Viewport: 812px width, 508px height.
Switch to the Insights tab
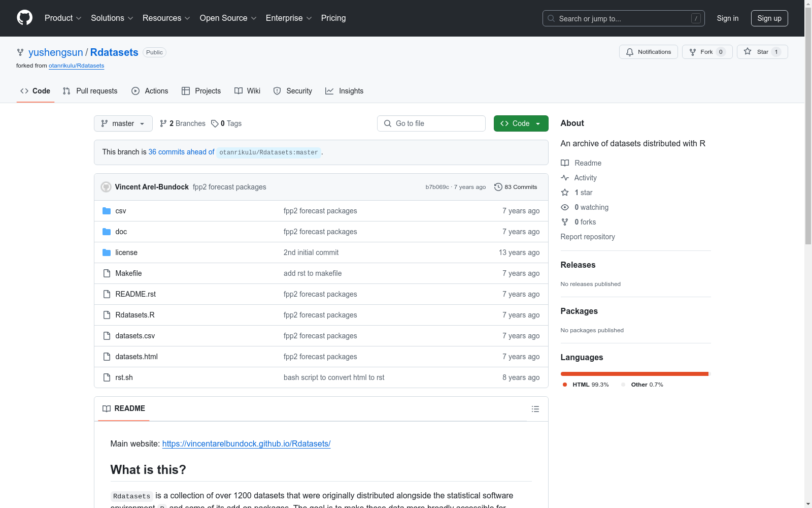pos(344,91)
